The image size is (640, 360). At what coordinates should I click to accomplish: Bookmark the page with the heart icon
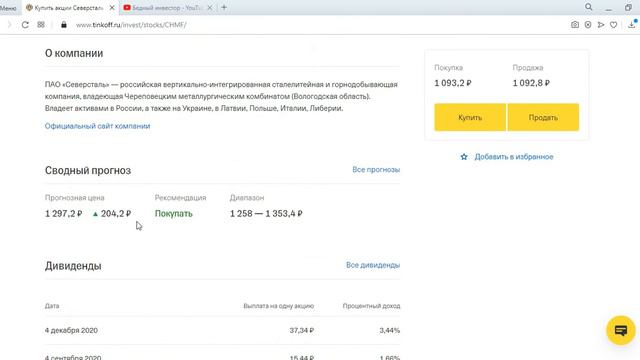[x=613, y=25]
